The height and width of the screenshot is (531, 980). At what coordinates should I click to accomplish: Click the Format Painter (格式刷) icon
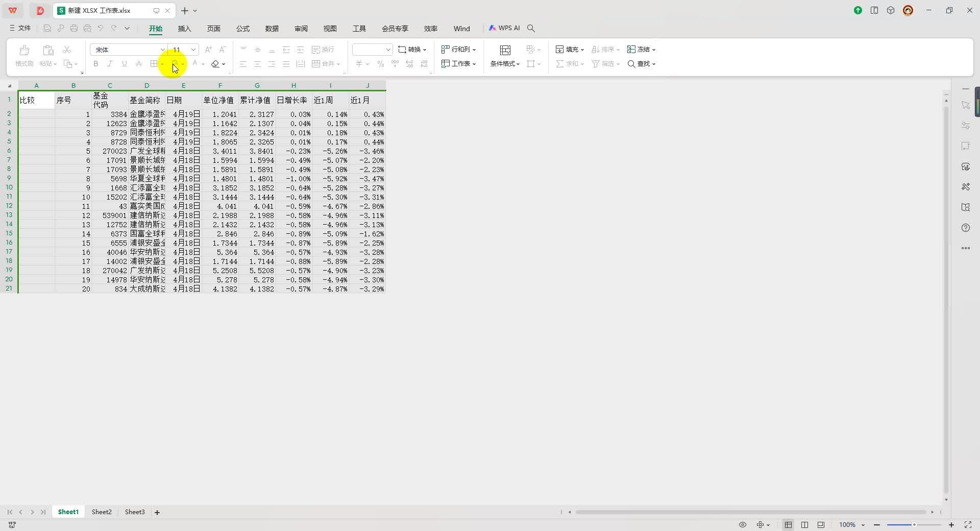[24, 50]
